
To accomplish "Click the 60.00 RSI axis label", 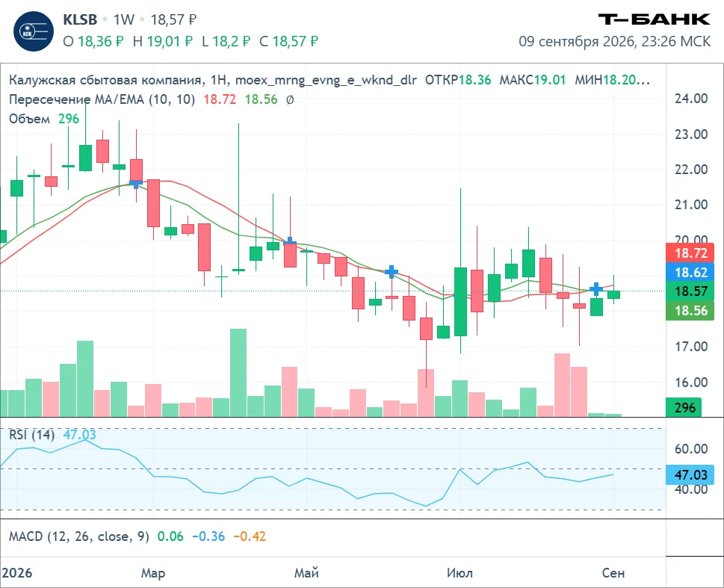I will point(691,449).
